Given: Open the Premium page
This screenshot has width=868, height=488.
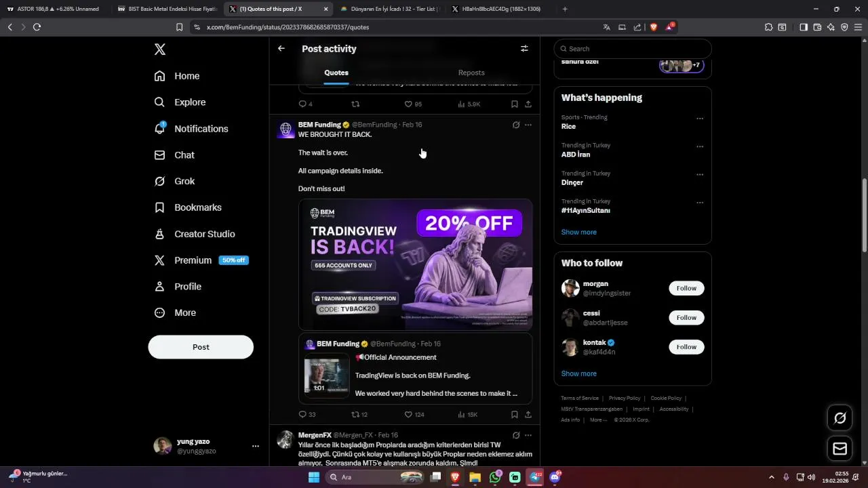Looking at the screenshot, I should [201, 260].
